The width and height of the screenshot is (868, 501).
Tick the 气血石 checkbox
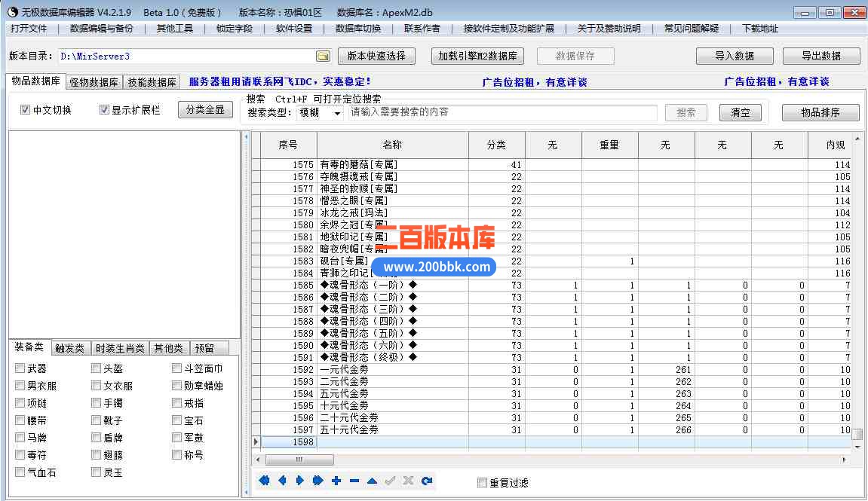pyautogui.click(x=20, y=472)
